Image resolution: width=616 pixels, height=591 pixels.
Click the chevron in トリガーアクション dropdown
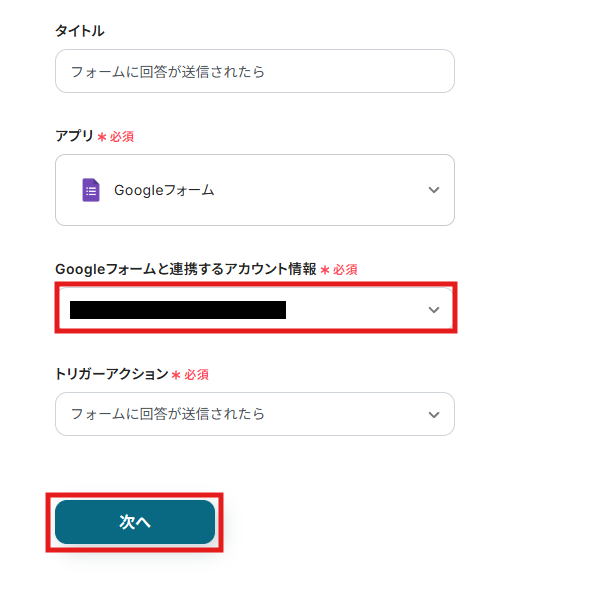tap(434, 414)
